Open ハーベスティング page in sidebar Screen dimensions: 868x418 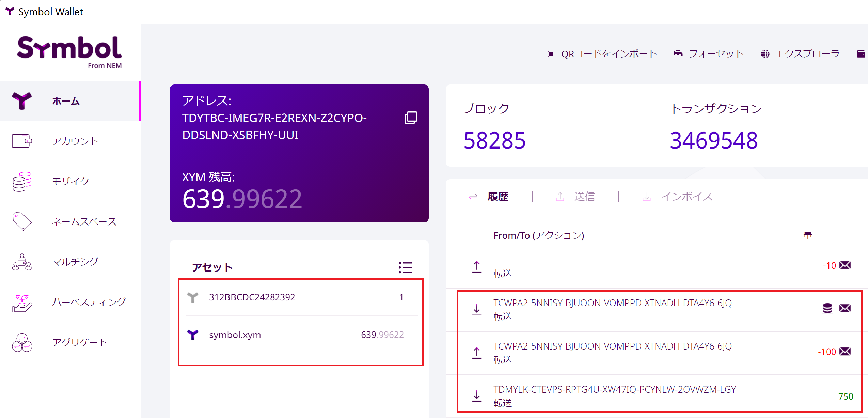[x=89, y=302]
